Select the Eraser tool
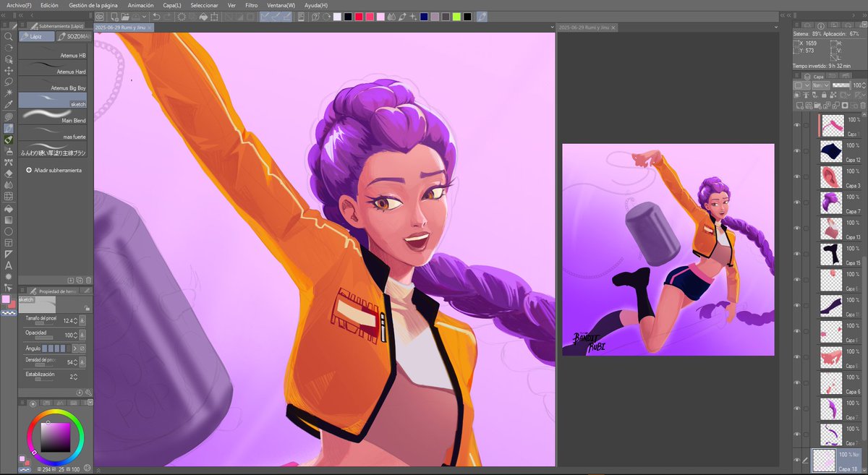 click(x=9, y=174)
